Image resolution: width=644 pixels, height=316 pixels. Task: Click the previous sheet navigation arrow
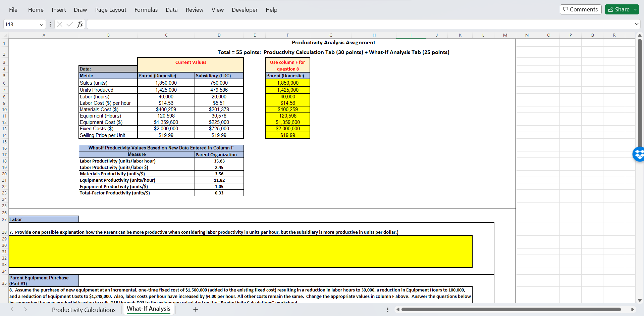point(12,309)
